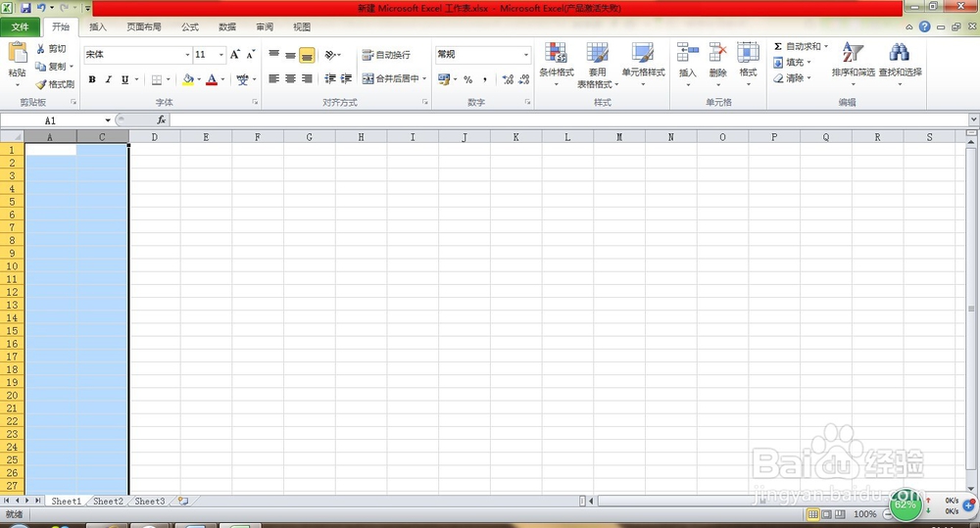The image size is (980, 528).
Task: Click the Undo icon in the quick access toolbar
Action: click(41, 8)
